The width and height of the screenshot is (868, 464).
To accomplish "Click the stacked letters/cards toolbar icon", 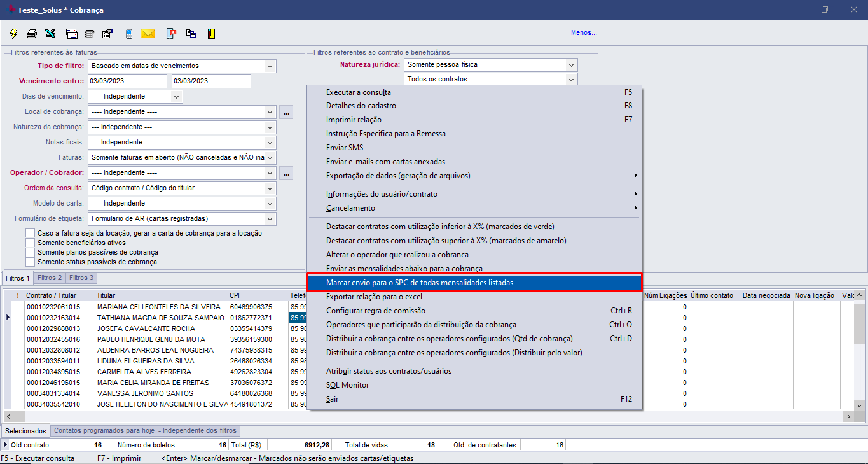I will click(72, 34).
